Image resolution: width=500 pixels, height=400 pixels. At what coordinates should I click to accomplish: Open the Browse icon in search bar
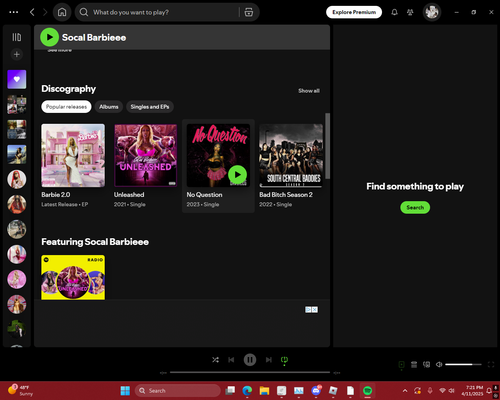click(x=249, y=12)
